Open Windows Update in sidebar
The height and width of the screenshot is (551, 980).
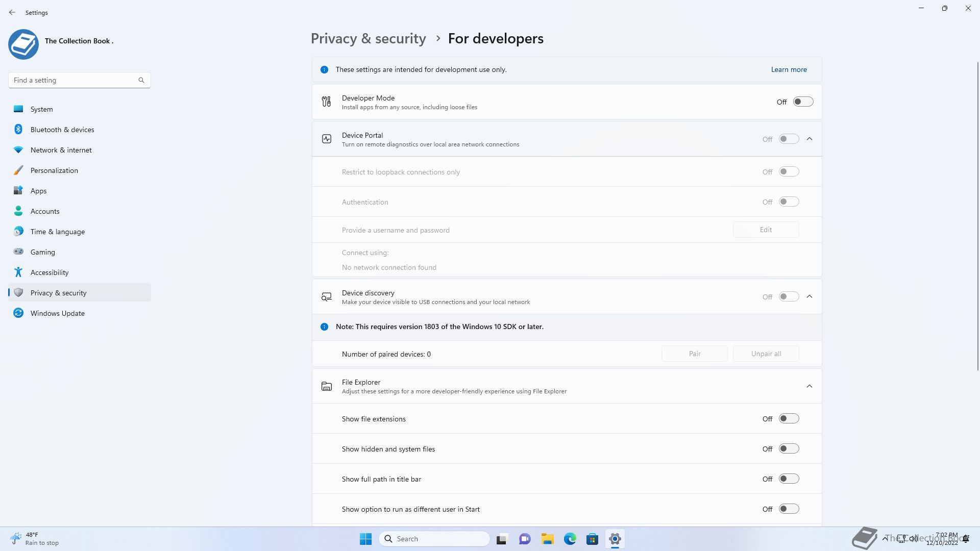click(57, 313)
